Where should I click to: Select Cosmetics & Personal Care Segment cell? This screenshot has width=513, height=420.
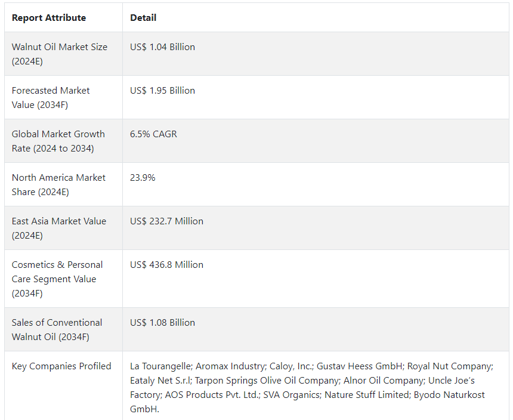coord(63,279)
